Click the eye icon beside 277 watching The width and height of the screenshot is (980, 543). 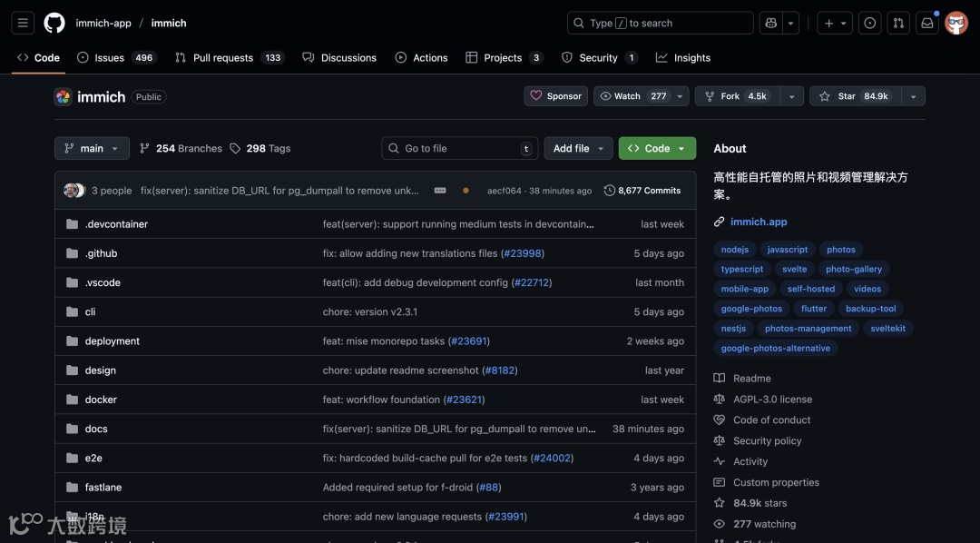(720, 524)
